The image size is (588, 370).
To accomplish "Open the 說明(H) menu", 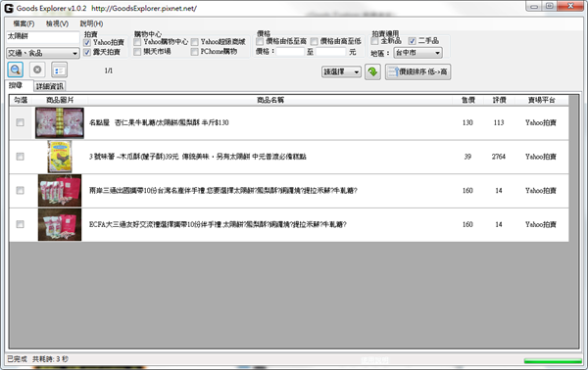I will [91, 23].
